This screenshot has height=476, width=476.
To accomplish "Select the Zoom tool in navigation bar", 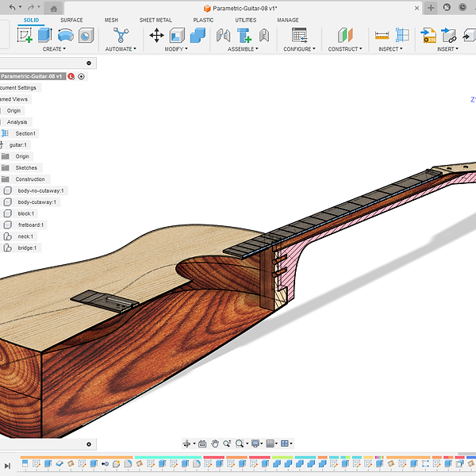I will click(227, 443).
